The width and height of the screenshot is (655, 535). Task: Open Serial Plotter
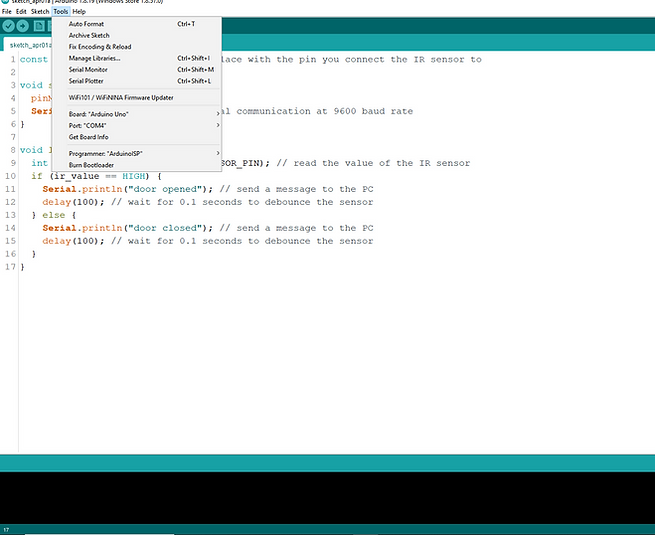point(137,81)
